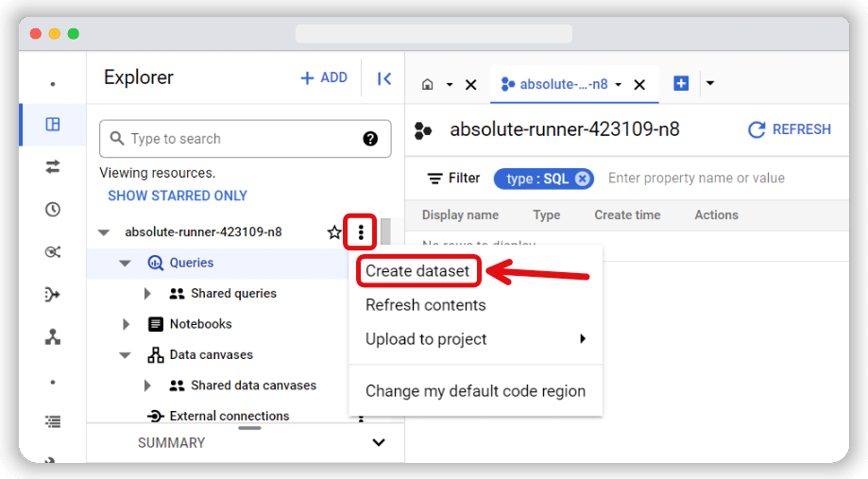Open the Upload to project submenu

coord(475,339)
